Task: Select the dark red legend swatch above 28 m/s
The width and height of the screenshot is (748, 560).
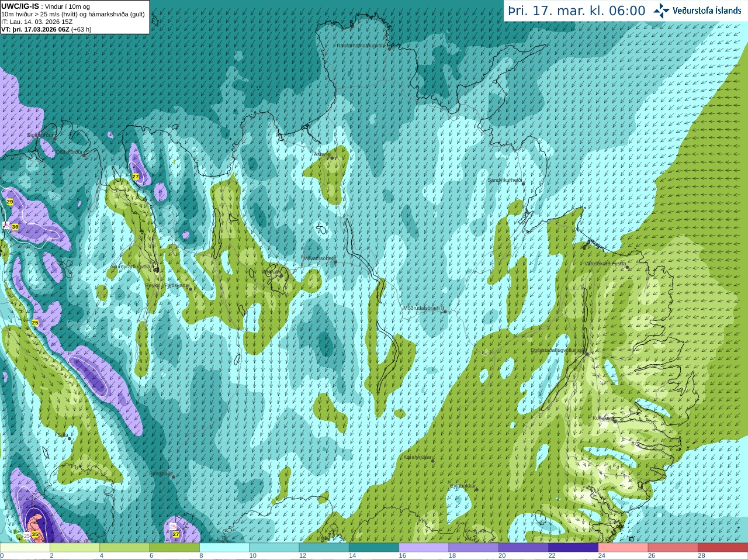Action: pos(723,548)
